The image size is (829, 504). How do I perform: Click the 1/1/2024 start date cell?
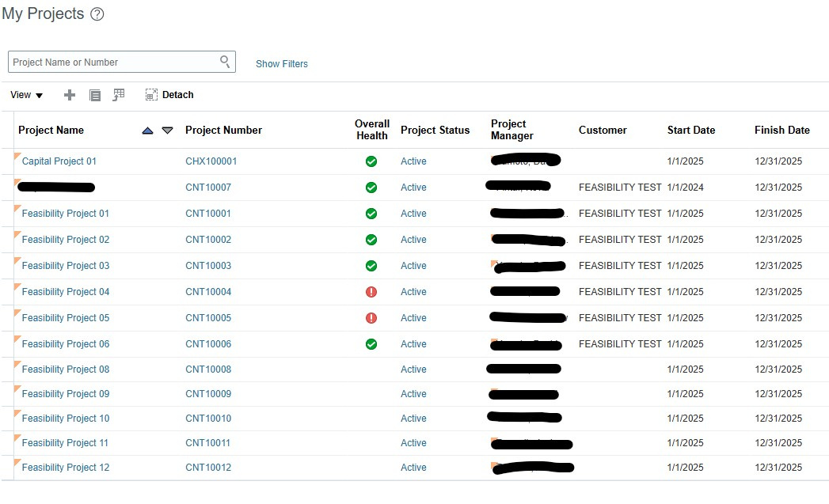pyautogui.click(x=685, y=187)
